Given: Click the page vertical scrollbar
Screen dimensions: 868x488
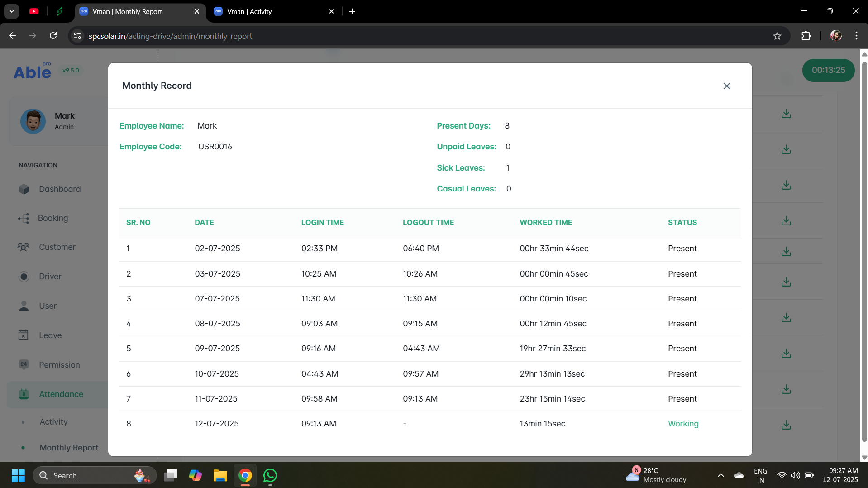Looking at the screenshot, I should (864, 254).
